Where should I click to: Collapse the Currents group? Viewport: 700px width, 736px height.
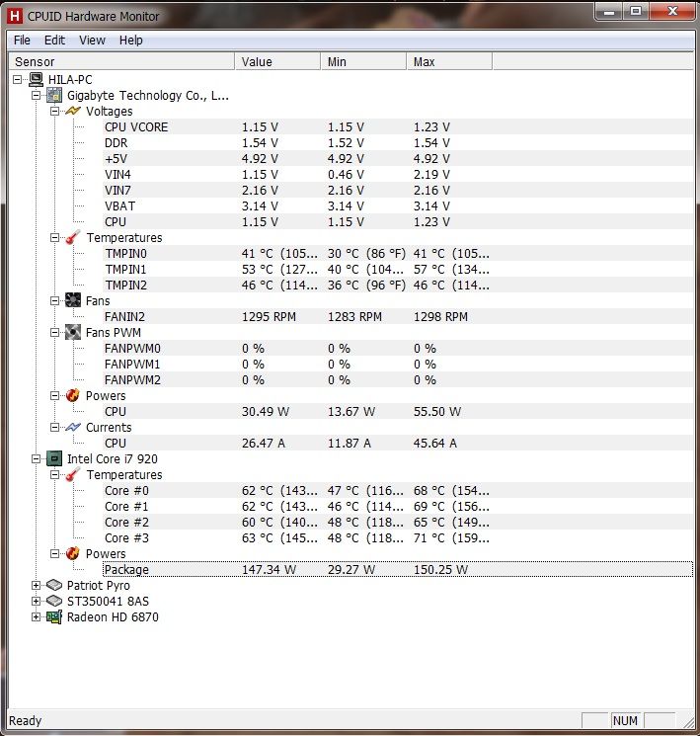point(55,427)
